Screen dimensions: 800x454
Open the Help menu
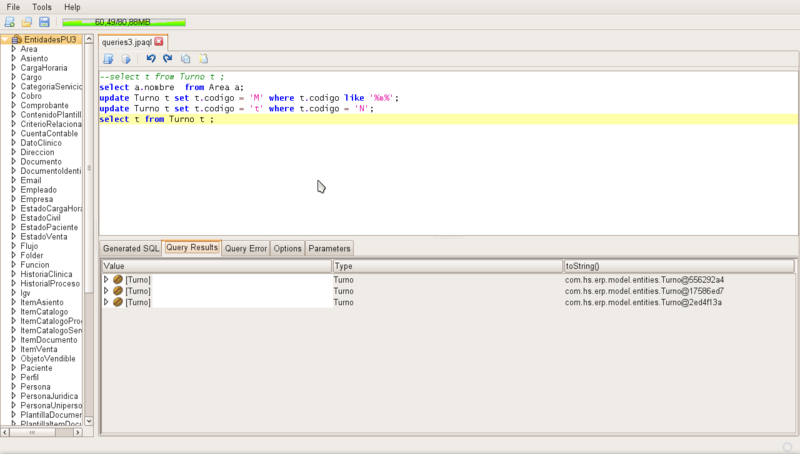[x=72, y=7]
